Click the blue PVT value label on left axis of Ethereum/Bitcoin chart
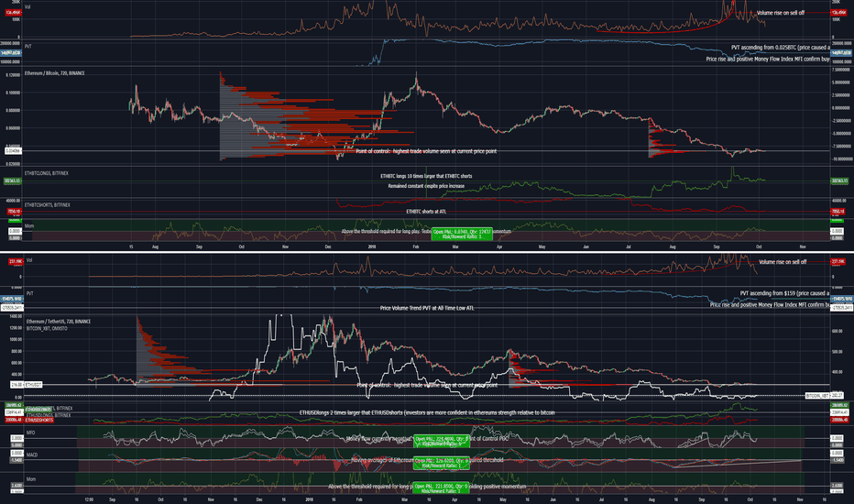Screen dimensions: 854x504 tap(13, 53)
